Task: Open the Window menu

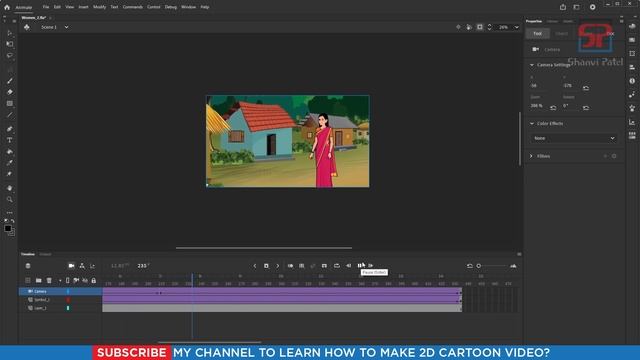Action: tap(188, 7)
